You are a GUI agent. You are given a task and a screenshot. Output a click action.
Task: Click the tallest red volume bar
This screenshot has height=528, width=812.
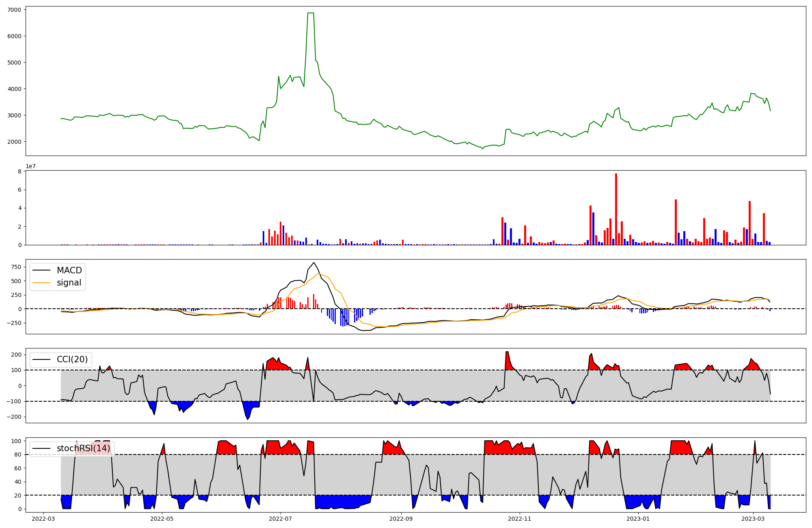(616, 209)
